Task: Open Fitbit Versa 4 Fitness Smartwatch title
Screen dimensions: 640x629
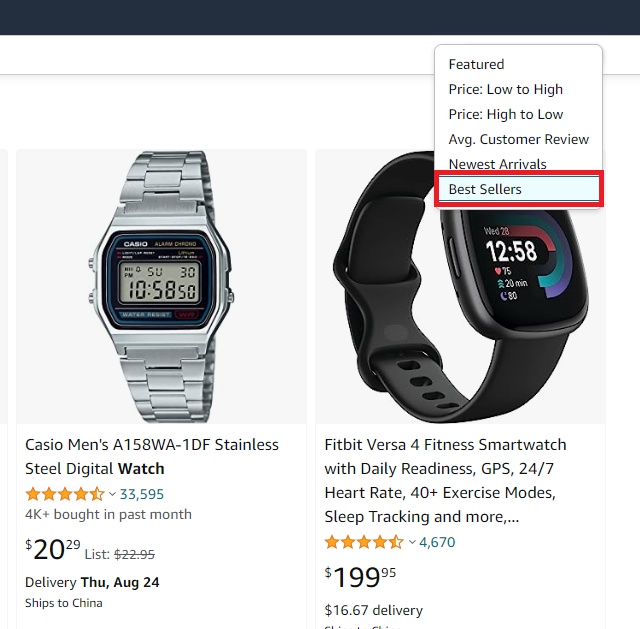Action: coord(445,480)
